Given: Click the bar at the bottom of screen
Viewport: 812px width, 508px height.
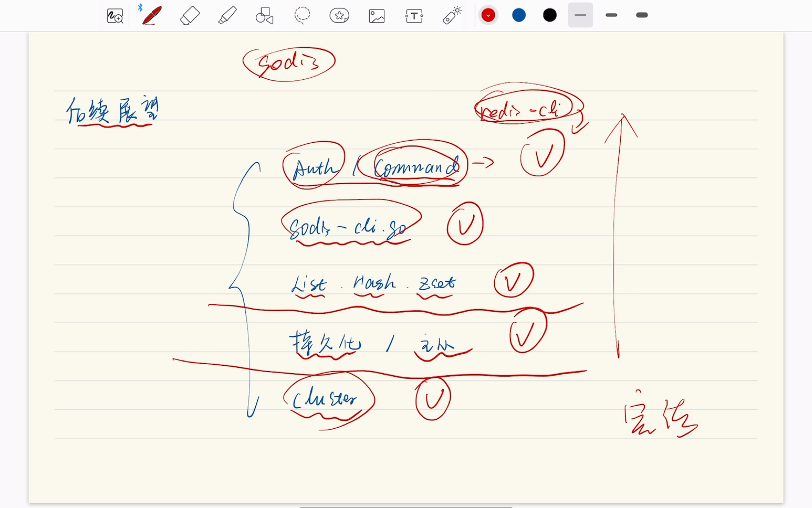Looking at the screenshot, I should click(x=406, y=506).
